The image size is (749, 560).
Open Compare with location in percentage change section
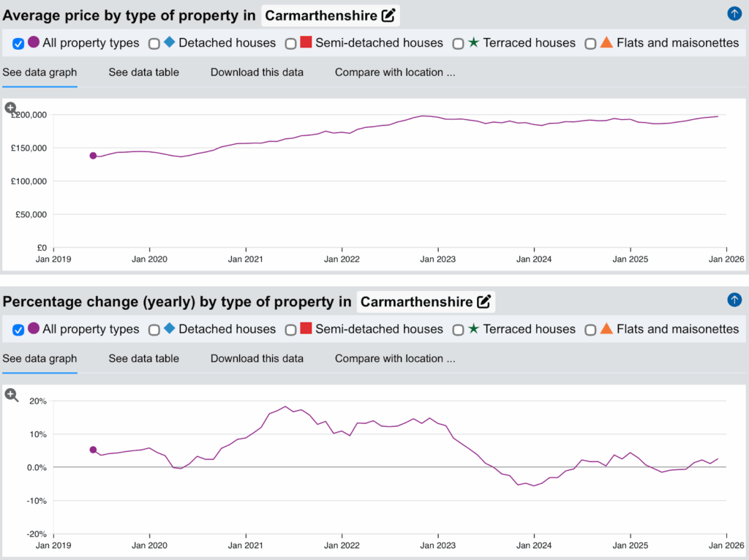pyautogui.click(x=395, y=359)
